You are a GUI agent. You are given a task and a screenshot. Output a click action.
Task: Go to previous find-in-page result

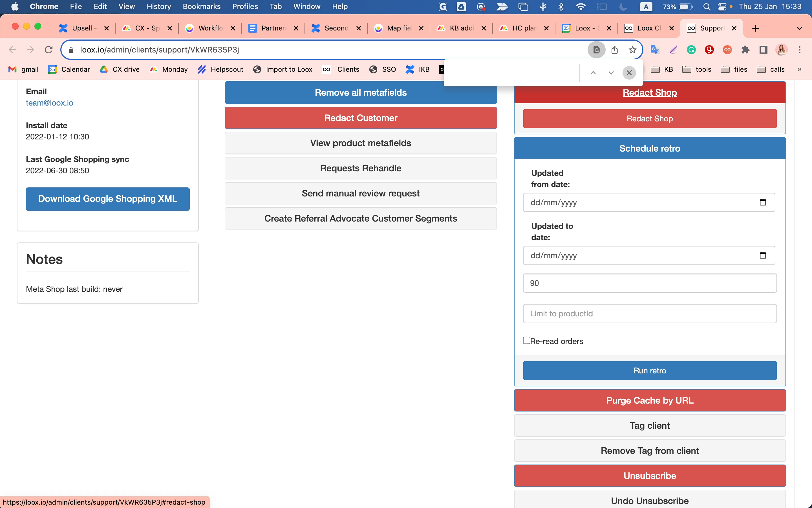593,73
